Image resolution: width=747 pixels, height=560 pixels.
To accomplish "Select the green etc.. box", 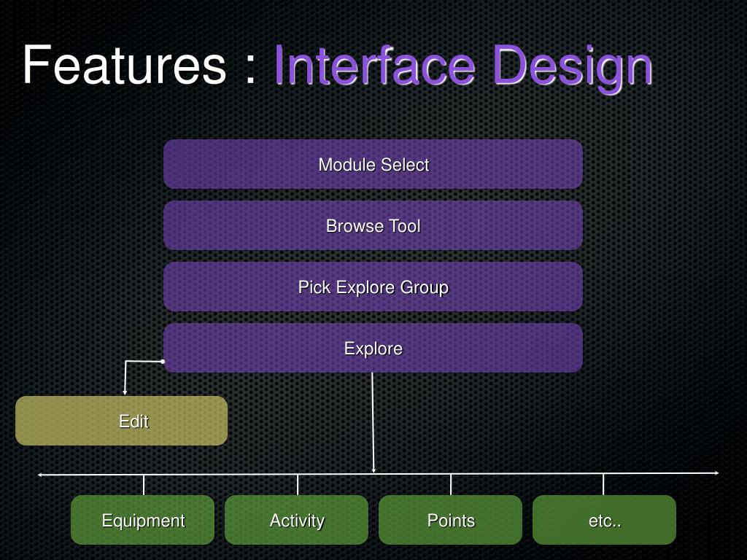I will pos(605,520).
